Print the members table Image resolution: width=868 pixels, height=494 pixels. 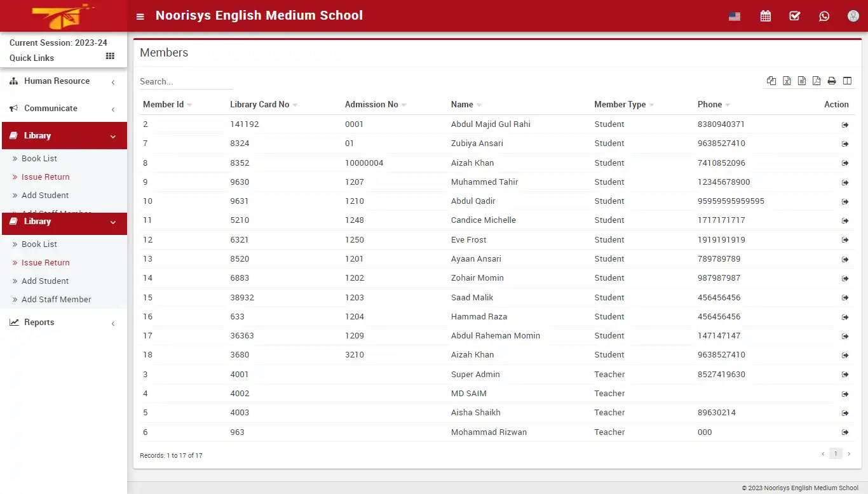point(831,81)
